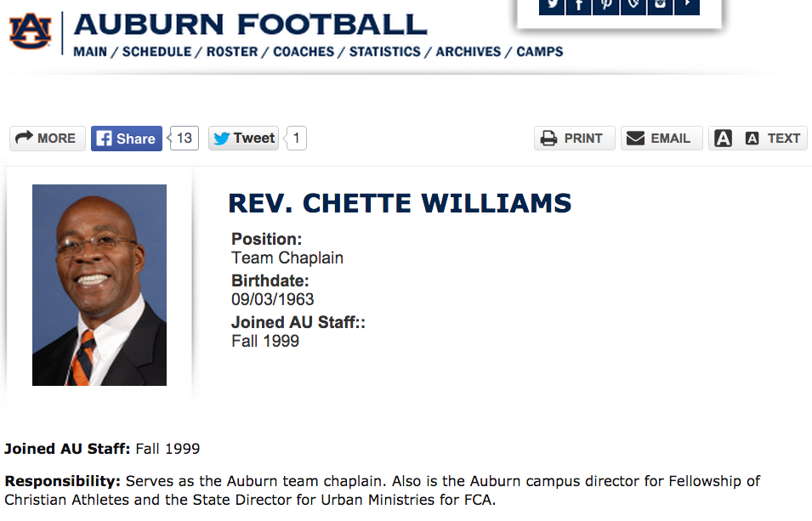Open the Pinterest icon in header
The height and width of the screenshot is (521, 812).
(606, 6)
